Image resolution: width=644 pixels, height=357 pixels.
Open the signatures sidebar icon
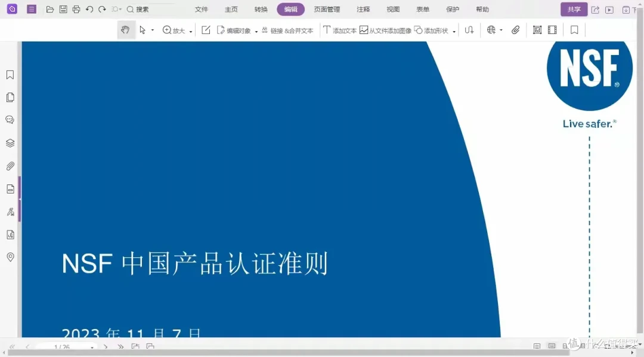tap(10, 212)
